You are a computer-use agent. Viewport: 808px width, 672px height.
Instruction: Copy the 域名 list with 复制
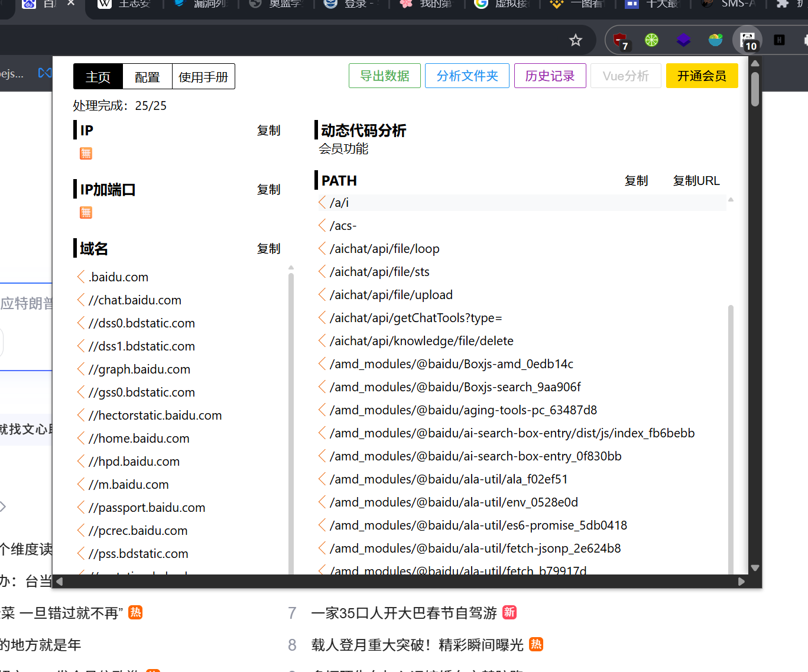(268, 249)
